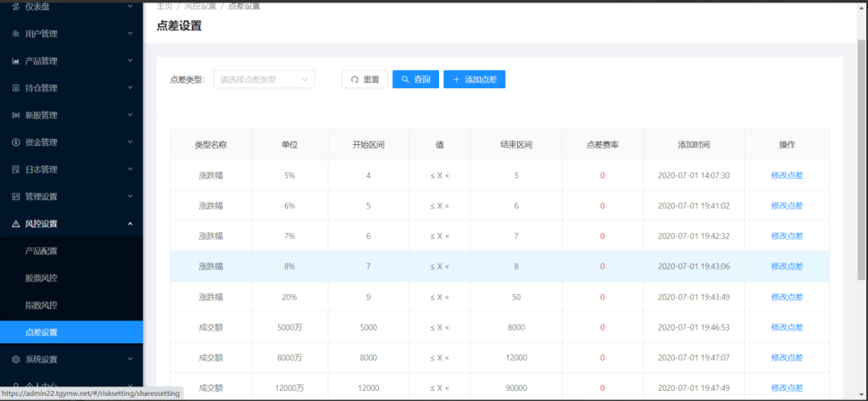Select the 点差设置 submenu item

click(71, 332)
